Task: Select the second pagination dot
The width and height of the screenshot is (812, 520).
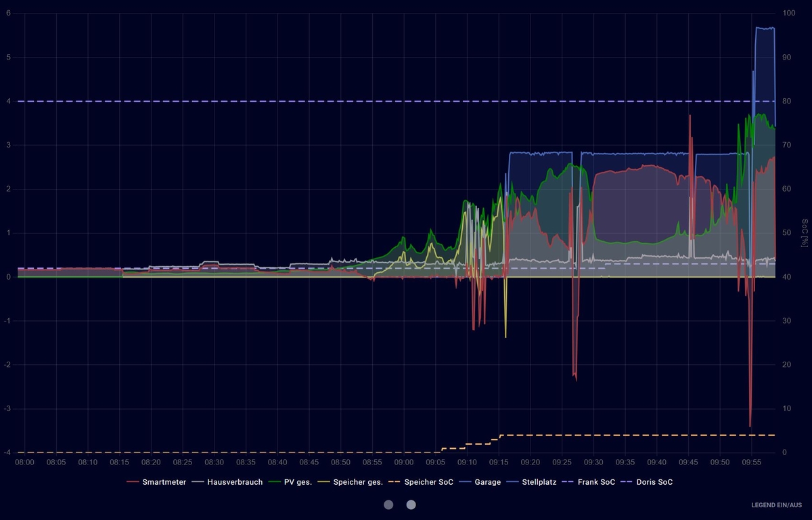Action: coord(411,504)
